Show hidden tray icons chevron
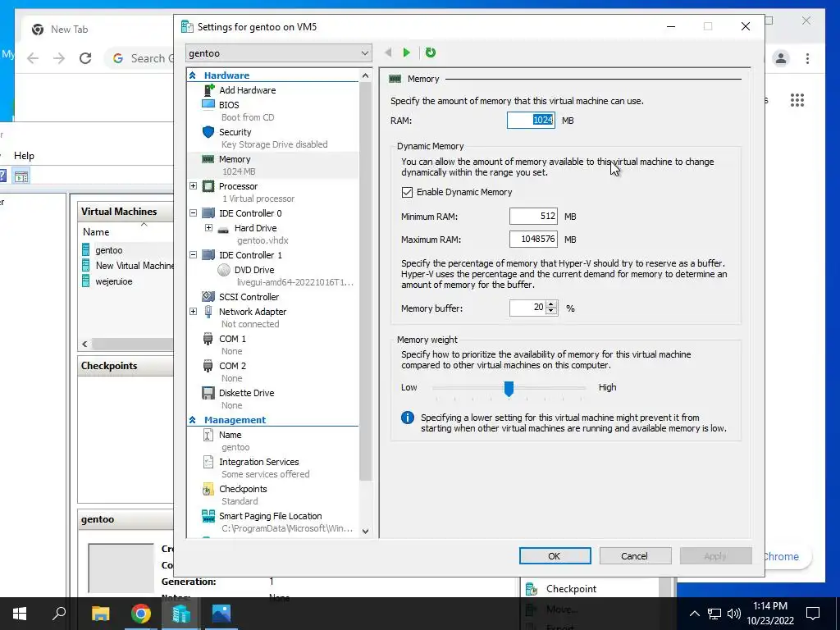 tap(694, 614)
